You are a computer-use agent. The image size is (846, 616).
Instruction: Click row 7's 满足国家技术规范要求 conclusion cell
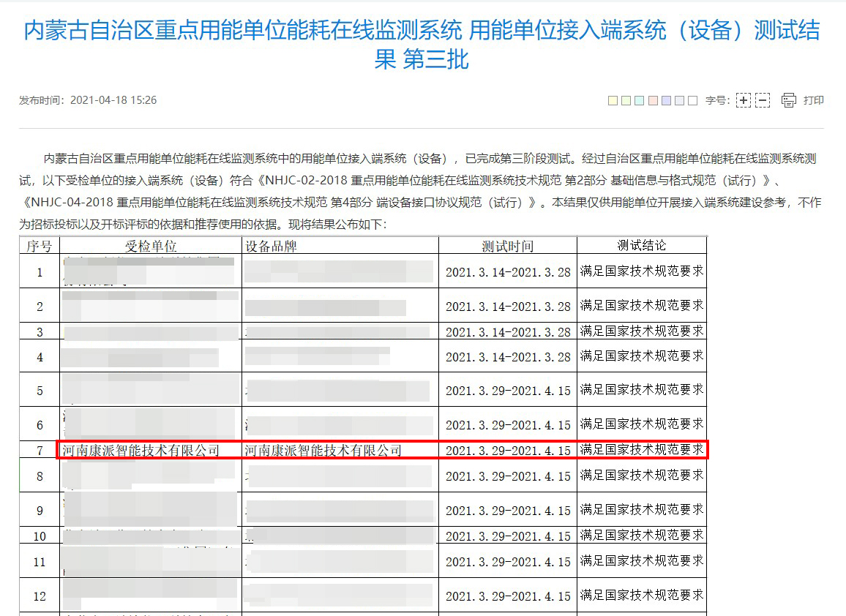click(641, 449)
